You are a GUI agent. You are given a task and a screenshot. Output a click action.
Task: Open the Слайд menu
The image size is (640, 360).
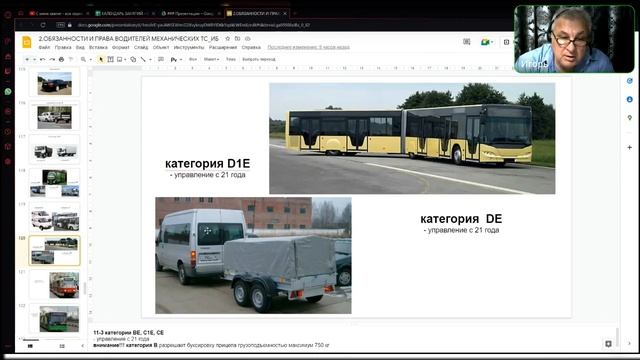(x=141, y=47)
